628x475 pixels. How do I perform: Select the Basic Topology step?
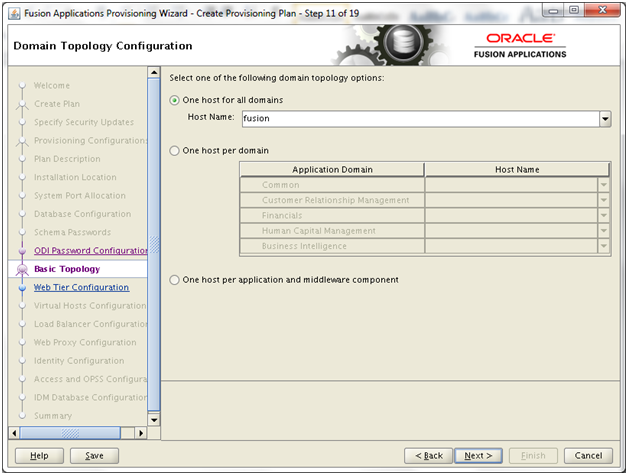pos(67,269)
